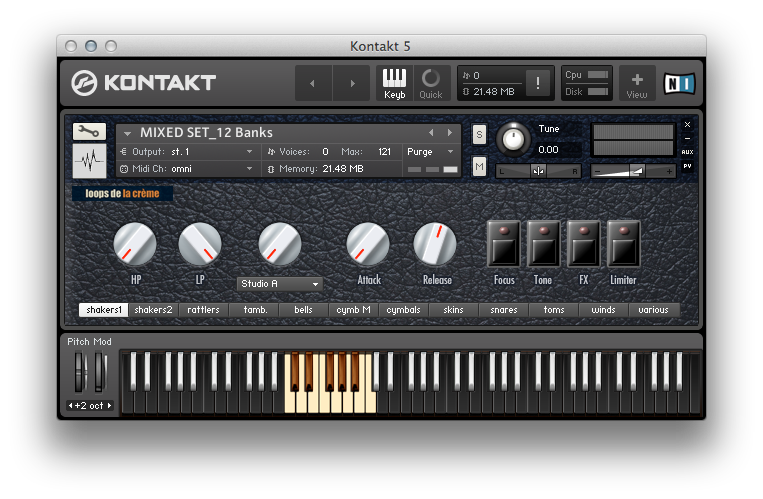Click the Tune value 0.00

[x=548, y=149]
